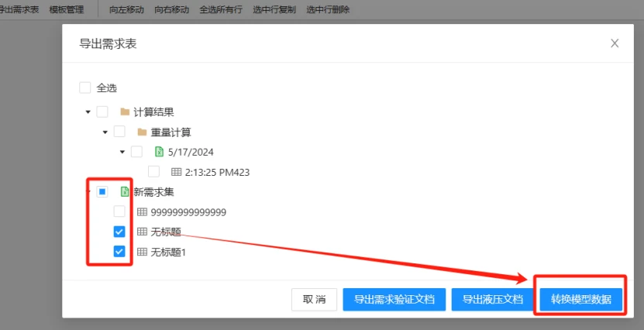Click the 导出液压文档 button
644x330 pixels.
[x=493, y=299]
